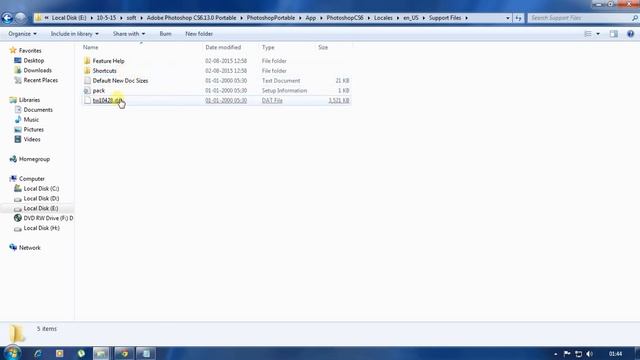
Task: Launch Internet Explorer from the taskbar
Action: pyautogui.click(x=38, y=353)
